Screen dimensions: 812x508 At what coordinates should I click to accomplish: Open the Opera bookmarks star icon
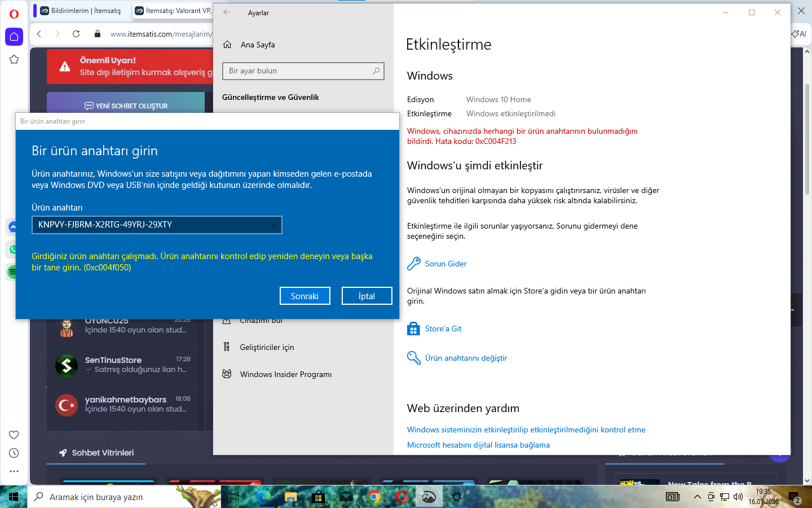click(x=14, y=59)
